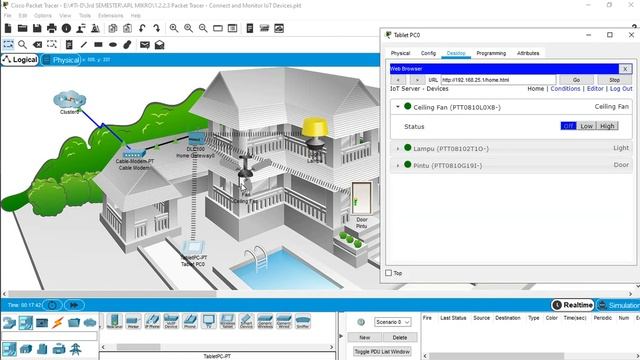Open the Conditions link
640x360 pixels.
[x=565, y=89]
